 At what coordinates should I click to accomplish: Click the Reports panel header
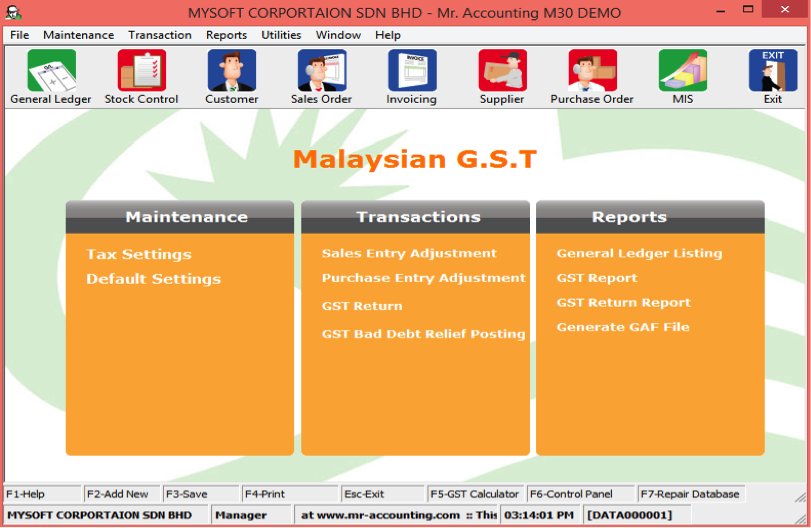650,217
